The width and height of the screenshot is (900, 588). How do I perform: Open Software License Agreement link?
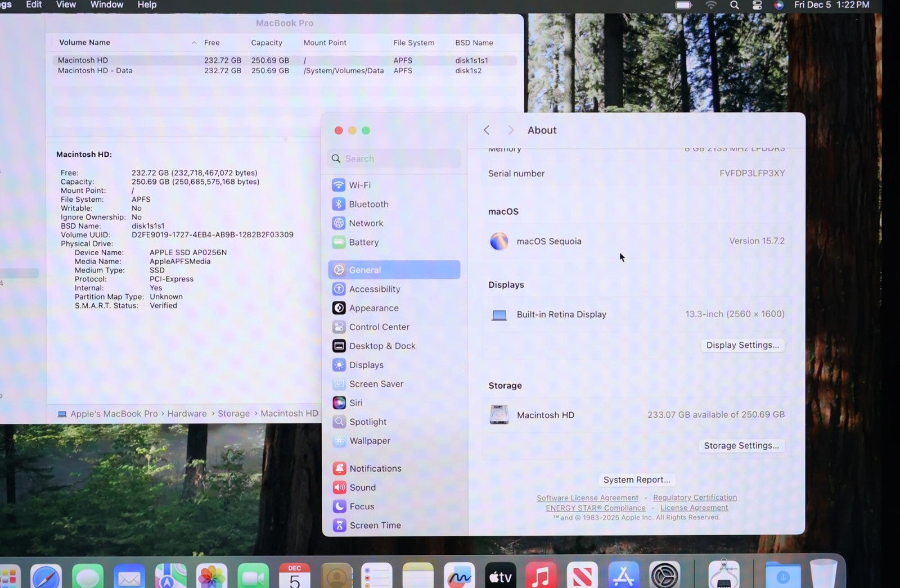coord(587,498)
